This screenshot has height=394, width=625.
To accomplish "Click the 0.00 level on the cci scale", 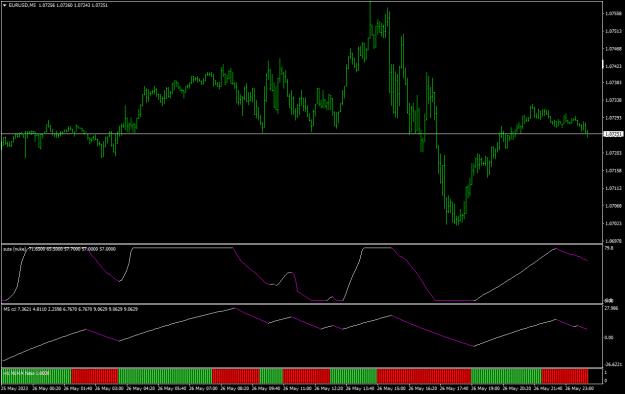I will pos(609,338).
